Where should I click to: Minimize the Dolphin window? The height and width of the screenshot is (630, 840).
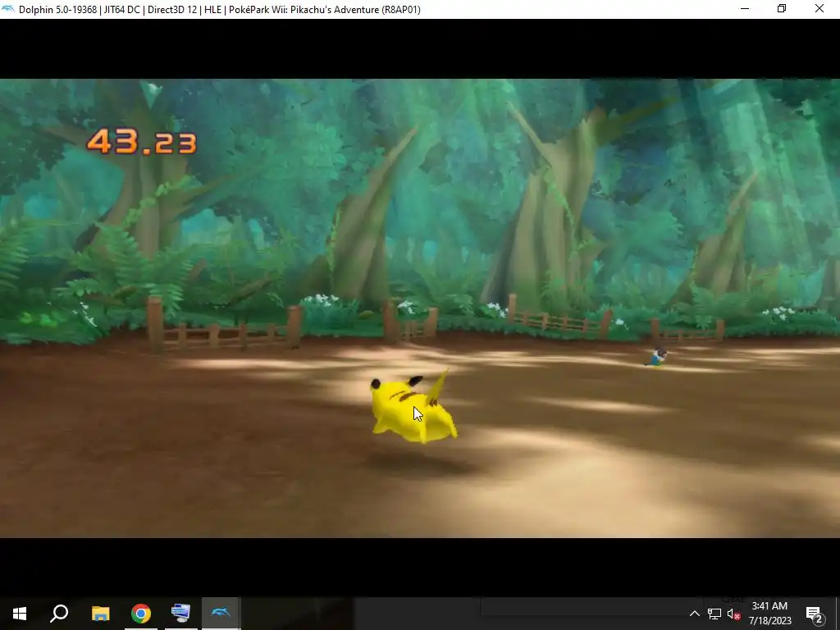click(745, 9)
